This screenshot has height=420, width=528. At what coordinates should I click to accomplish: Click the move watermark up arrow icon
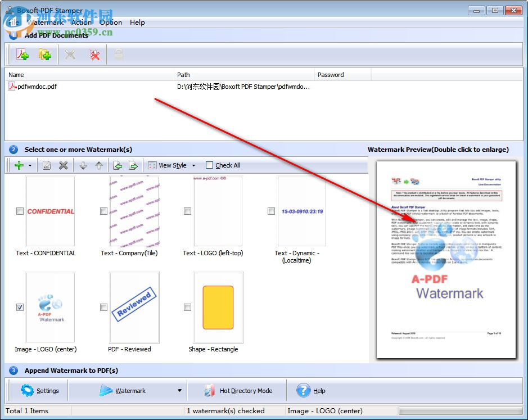coord(100,165)
